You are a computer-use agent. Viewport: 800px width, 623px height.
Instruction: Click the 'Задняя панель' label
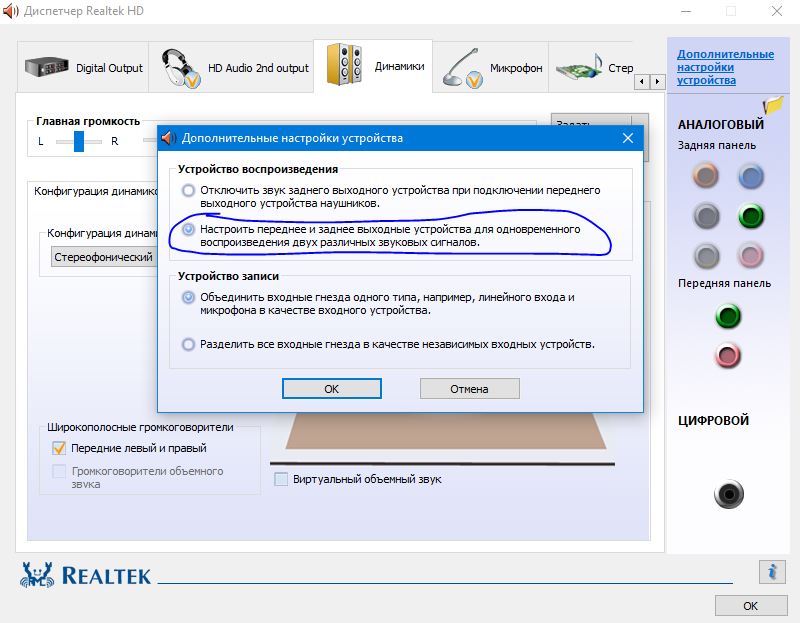coord(717,145)
